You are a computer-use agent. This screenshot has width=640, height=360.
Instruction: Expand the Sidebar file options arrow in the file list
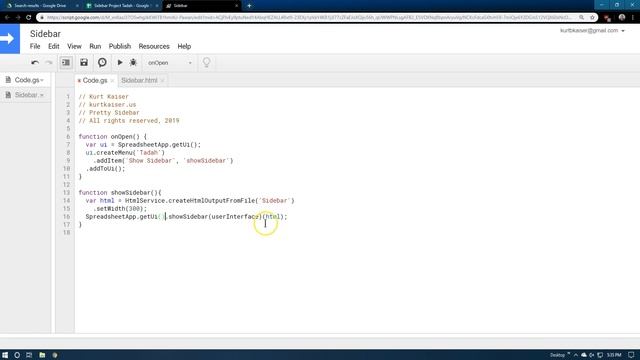click(x=42, y=96)
